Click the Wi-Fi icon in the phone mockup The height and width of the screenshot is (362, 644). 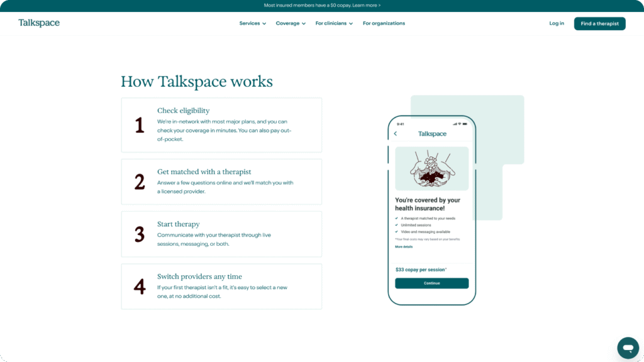(460, 124)
